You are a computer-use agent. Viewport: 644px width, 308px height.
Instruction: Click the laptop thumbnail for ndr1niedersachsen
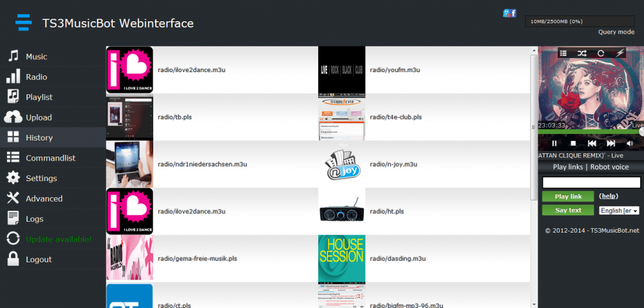pyautogui.click(x=130, y=164)
